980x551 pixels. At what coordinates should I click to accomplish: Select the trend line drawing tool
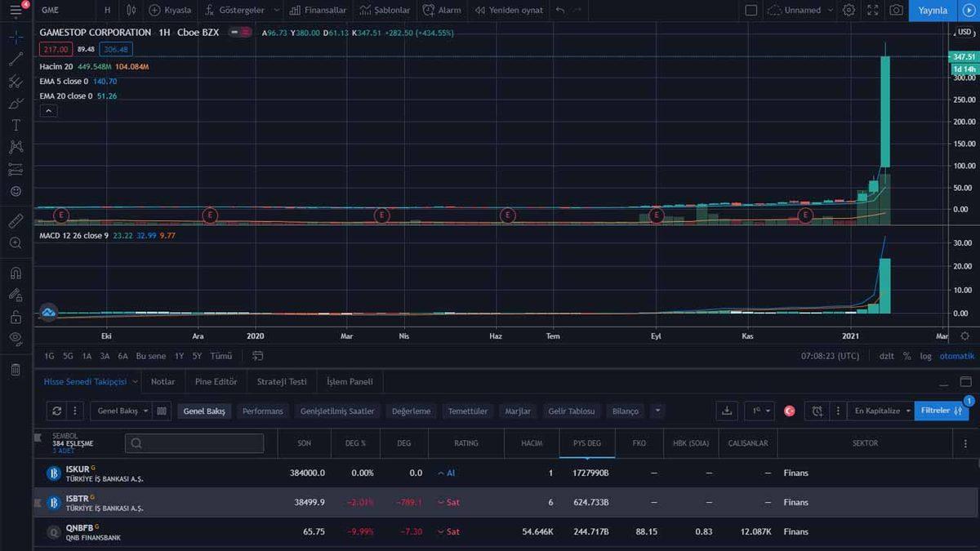[x=16, y=59]
